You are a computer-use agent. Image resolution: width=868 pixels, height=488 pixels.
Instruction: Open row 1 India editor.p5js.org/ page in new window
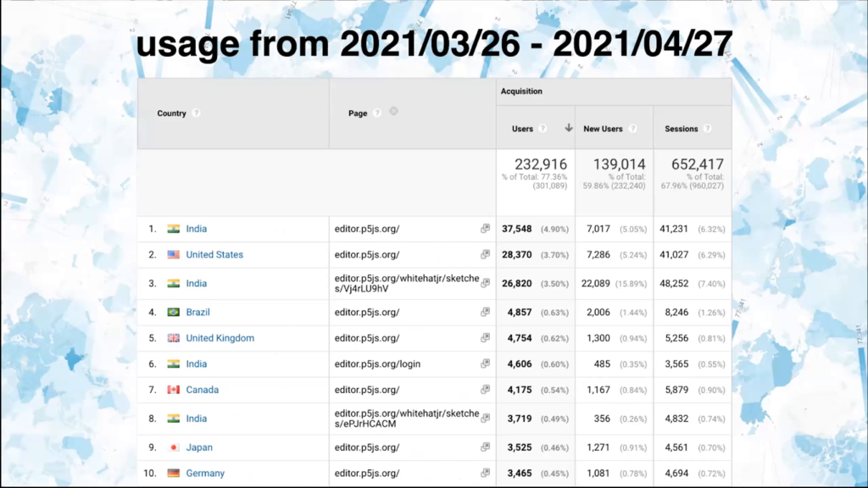(485, 229)
